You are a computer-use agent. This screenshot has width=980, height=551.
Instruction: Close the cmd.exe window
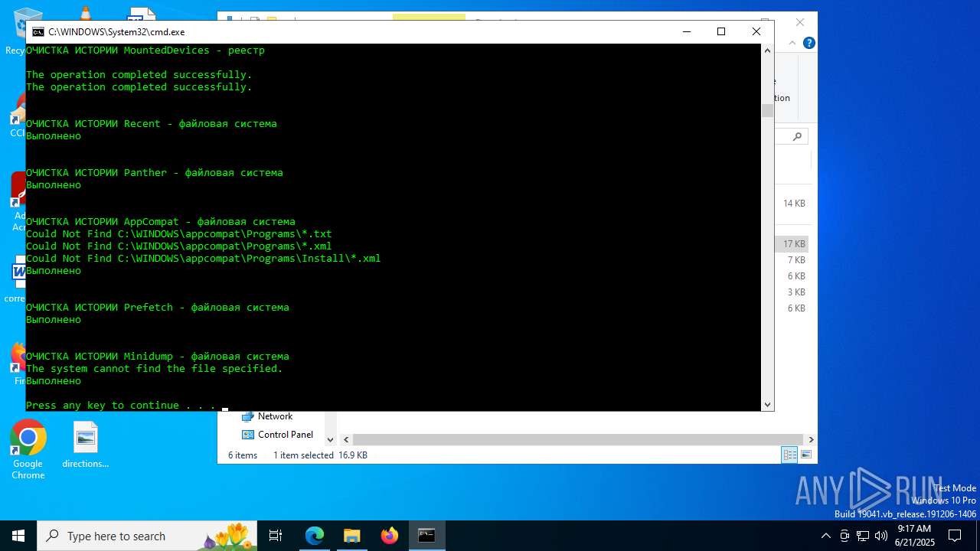click(x=756, y=31)
